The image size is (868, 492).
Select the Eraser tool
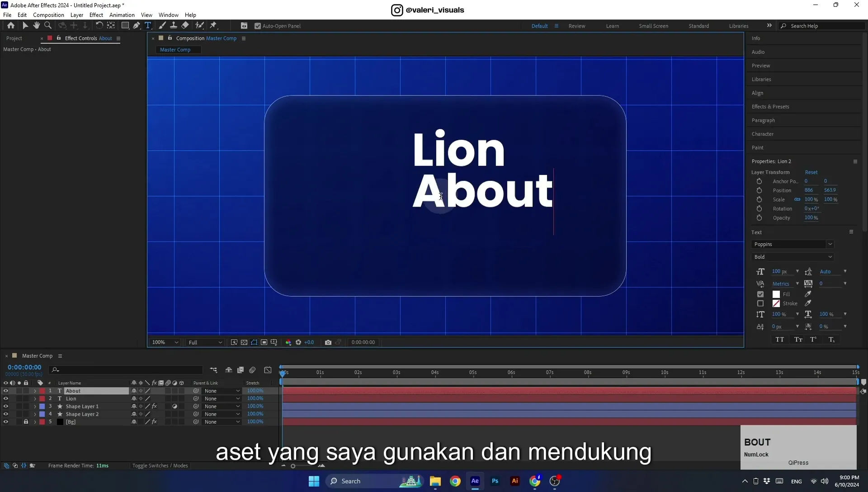click(x=185, y=26)
